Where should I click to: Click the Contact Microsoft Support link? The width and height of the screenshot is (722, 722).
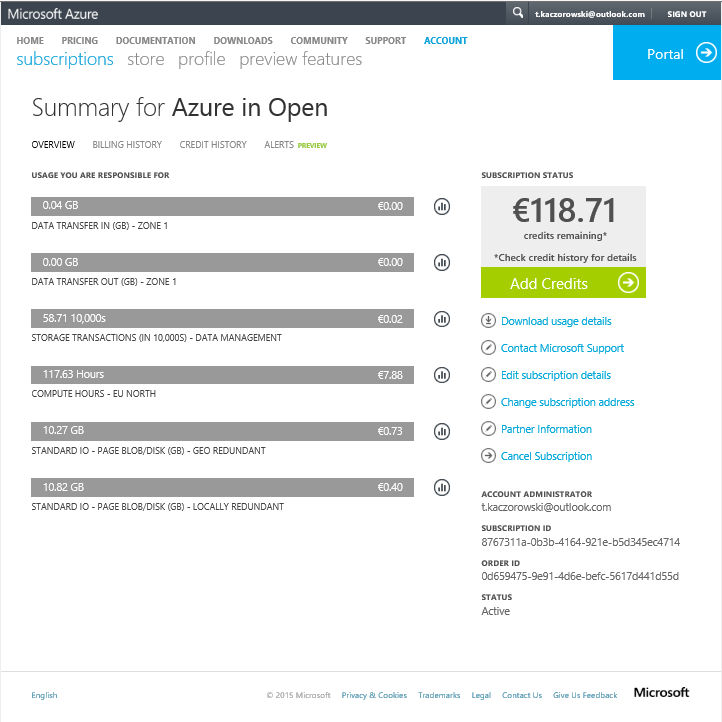coord(562,348)
